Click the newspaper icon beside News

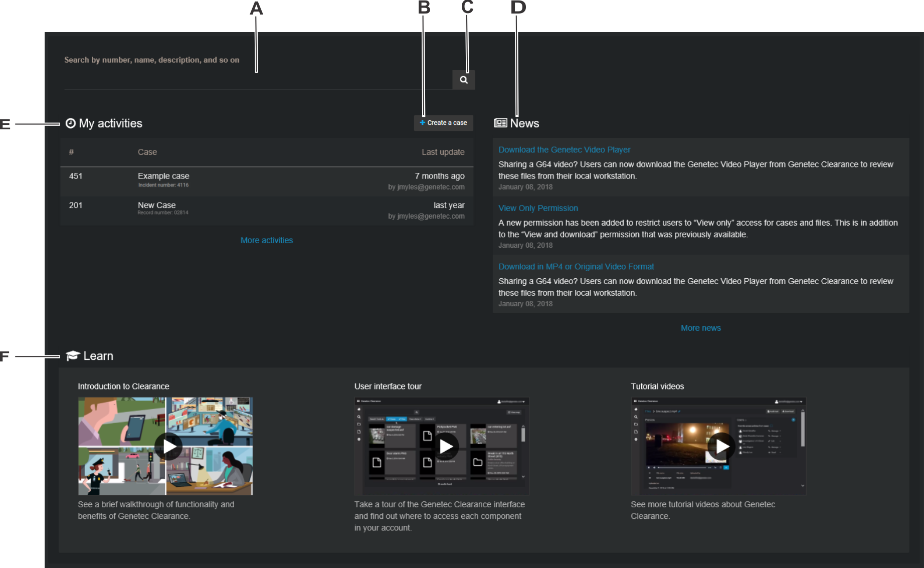501,123
